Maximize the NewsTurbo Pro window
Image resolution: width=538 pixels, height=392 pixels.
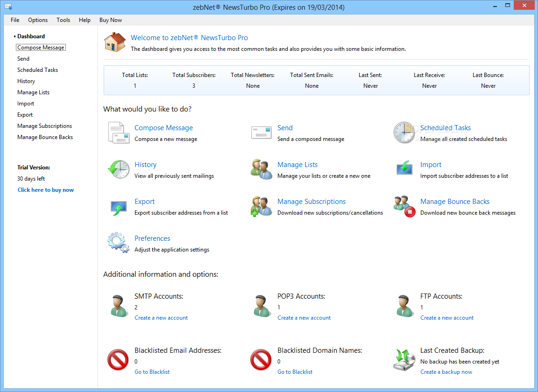click(508, 6)
